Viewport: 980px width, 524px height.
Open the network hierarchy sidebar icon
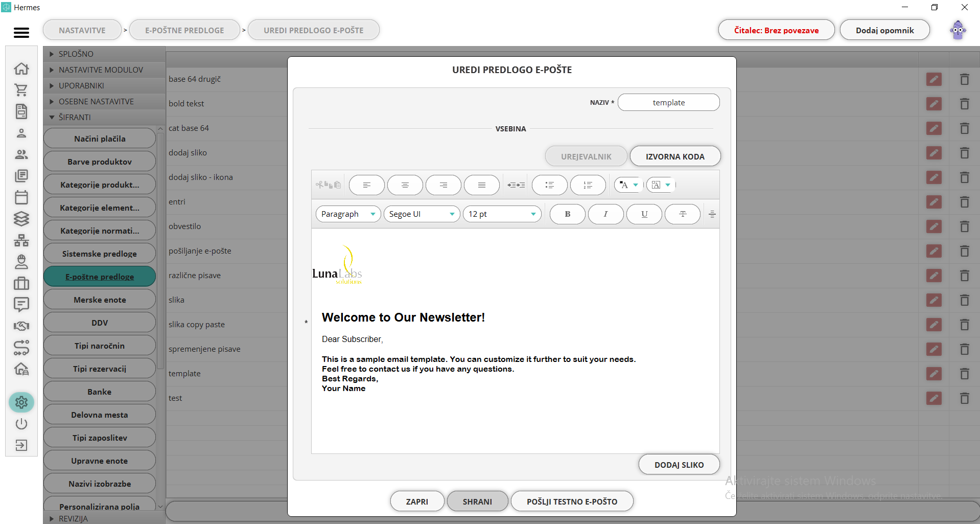click(21, 240)
